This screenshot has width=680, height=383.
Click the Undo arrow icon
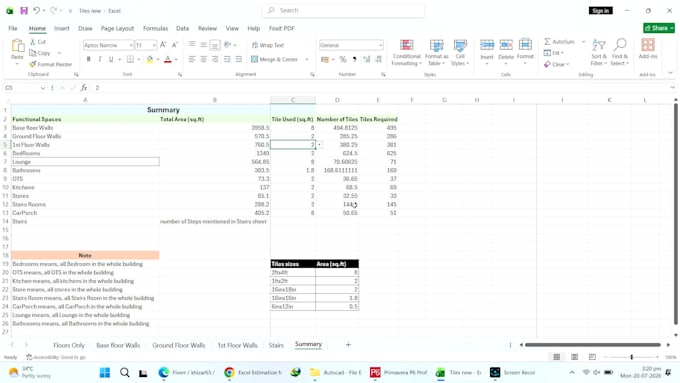36,10
